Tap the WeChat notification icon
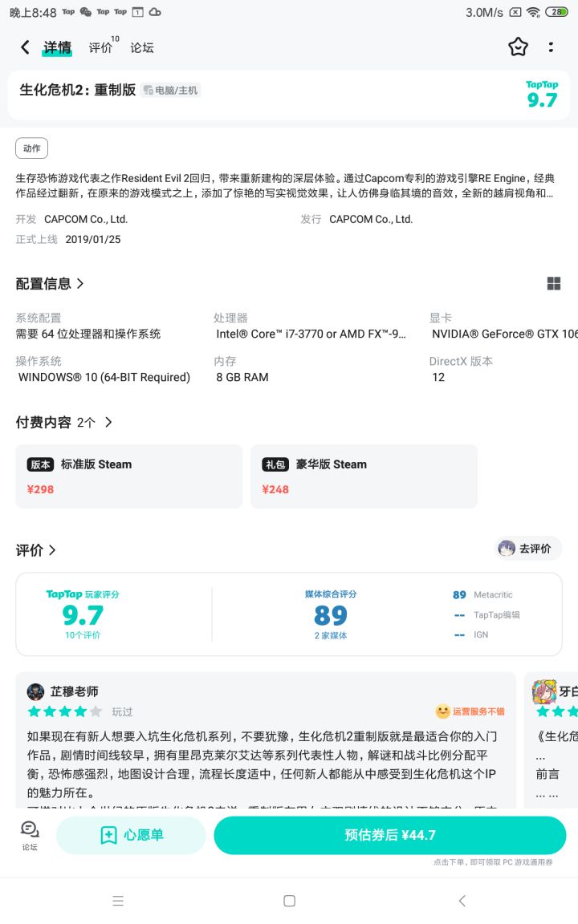Screen dimensions: 578x924 [x=86, y=12]
